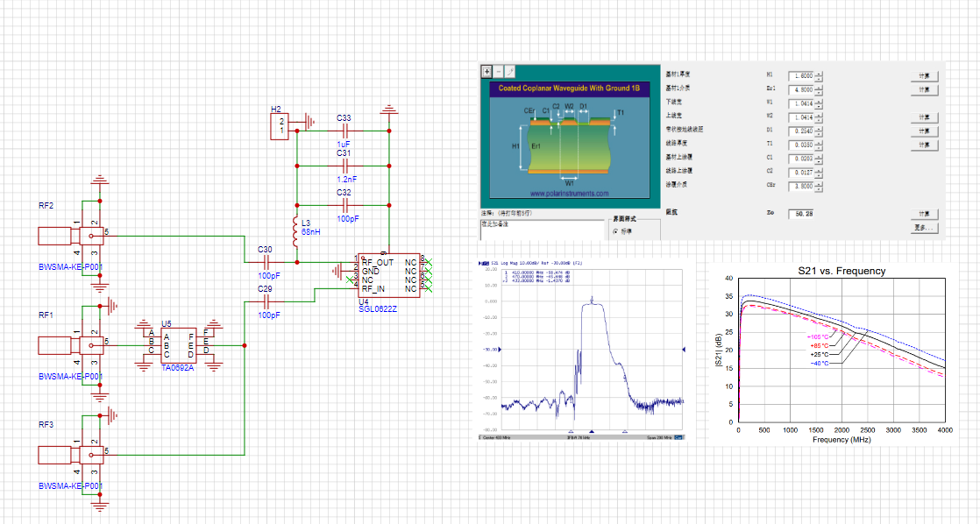The height and width of the screenshot is (524, 980).
Task: Click the ground symbol at U4 GND pin
Action: pos(337,272)
